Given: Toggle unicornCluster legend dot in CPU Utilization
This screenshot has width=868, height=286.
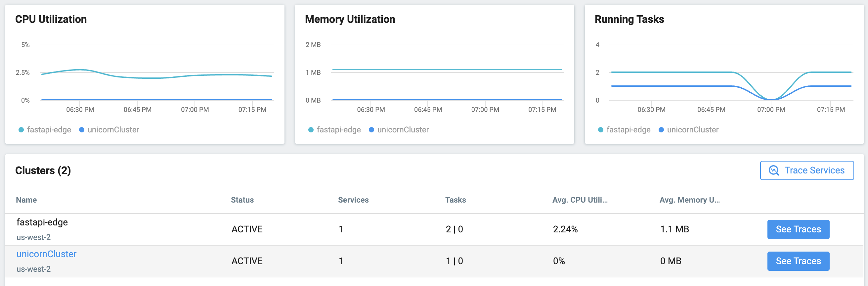Looking at the screenshot, I should [82, 130].
